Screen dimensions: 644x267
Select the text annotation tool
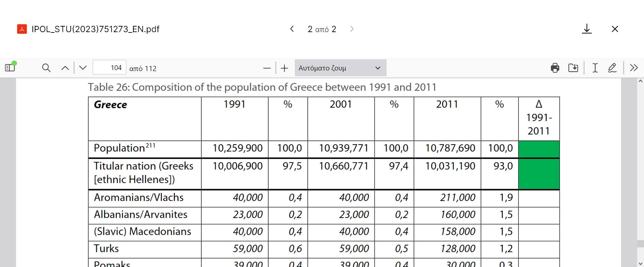click(x=595, y=68)
